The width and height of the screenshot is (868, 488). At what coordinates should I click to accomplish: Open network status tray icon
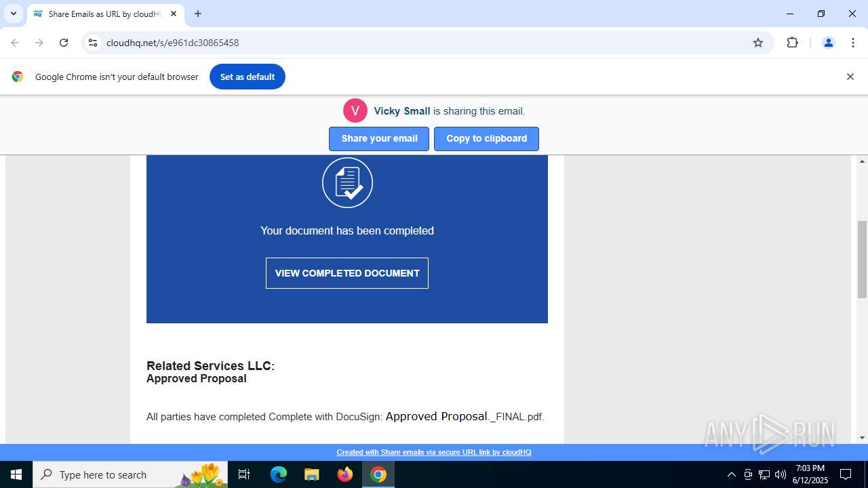coord(764,474)
